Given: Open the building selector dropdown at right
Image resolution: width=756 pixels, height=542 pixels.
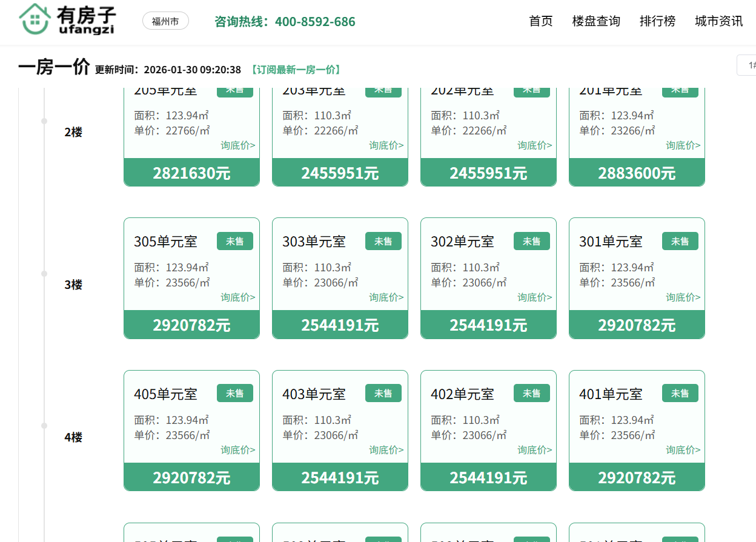Looking at the screenshot, I should coord(748,65).
